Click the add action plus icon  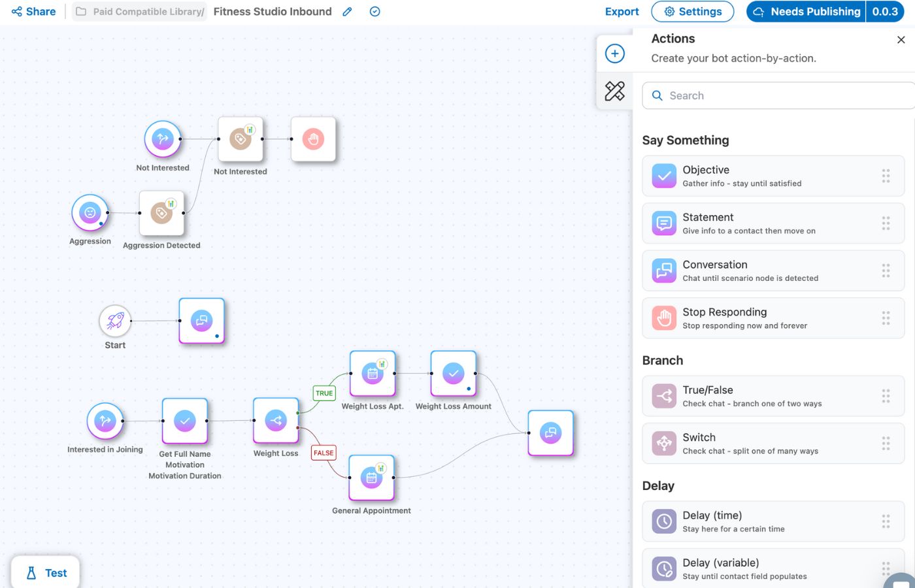click(614, 54)
